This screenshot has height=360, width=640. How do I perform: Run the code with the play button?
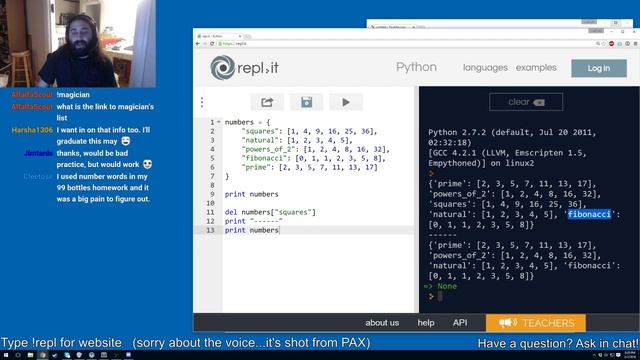(346, 102)
